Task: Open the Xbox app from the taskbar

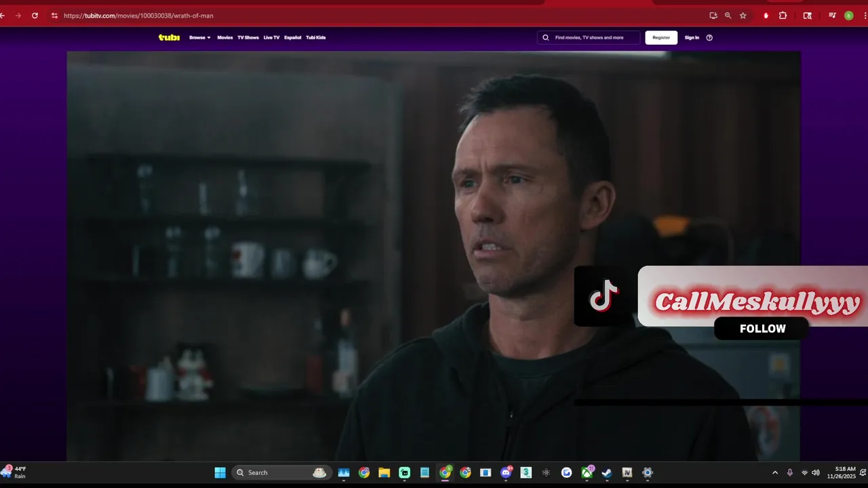Action: (587, 472)
